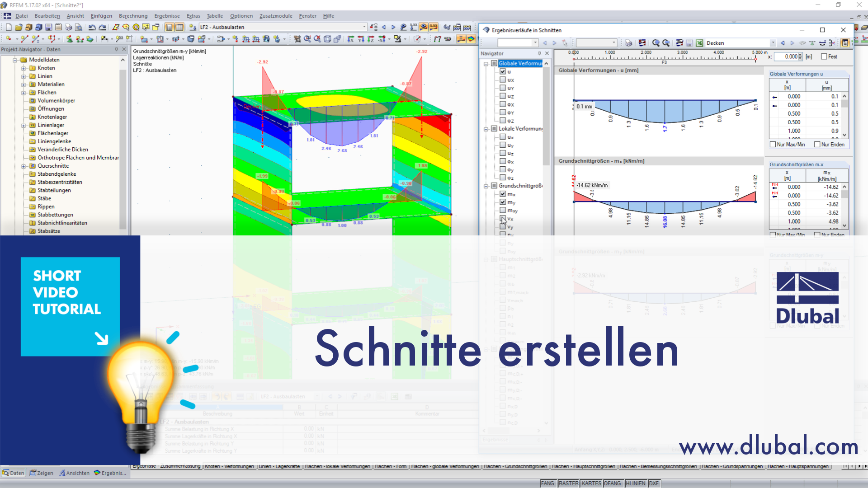Toggle the OFANG status bar button
The width and height of the screenshot is (868, 488).
pos(612,483)
